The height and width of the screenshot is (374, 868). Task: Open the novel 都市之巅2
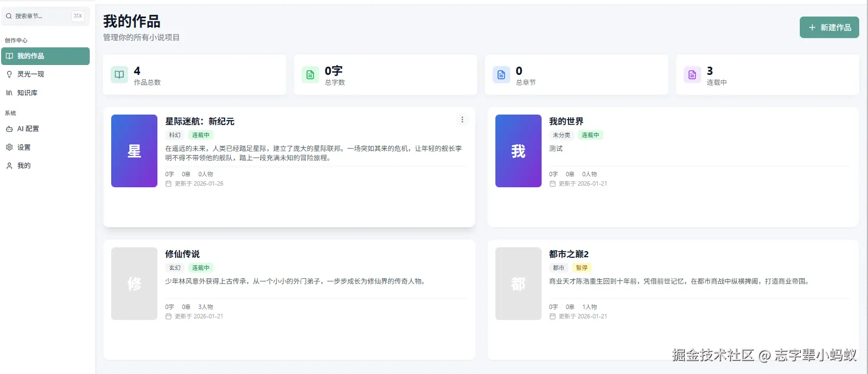click(x=569, y=254)
